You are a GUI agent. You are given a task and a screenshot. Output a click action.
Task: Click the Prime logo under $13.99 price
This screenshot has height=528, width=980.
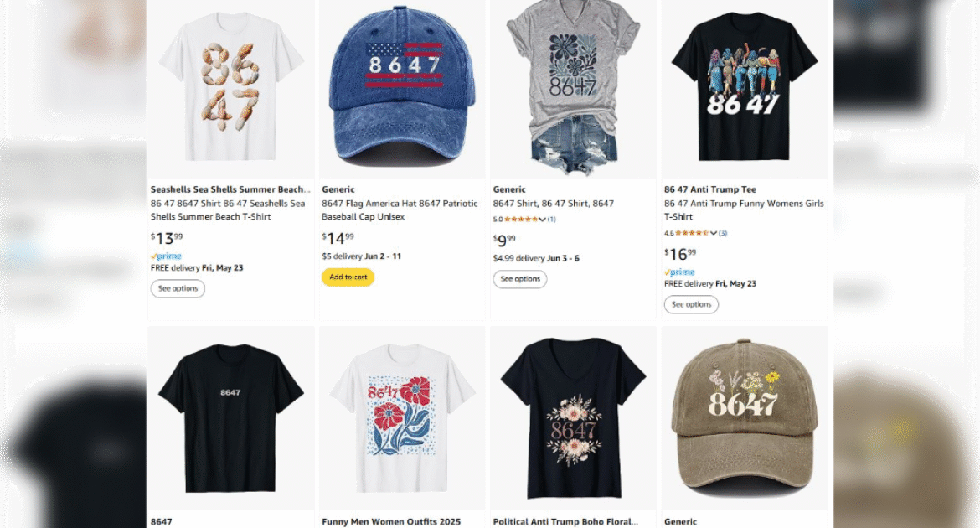166,256
